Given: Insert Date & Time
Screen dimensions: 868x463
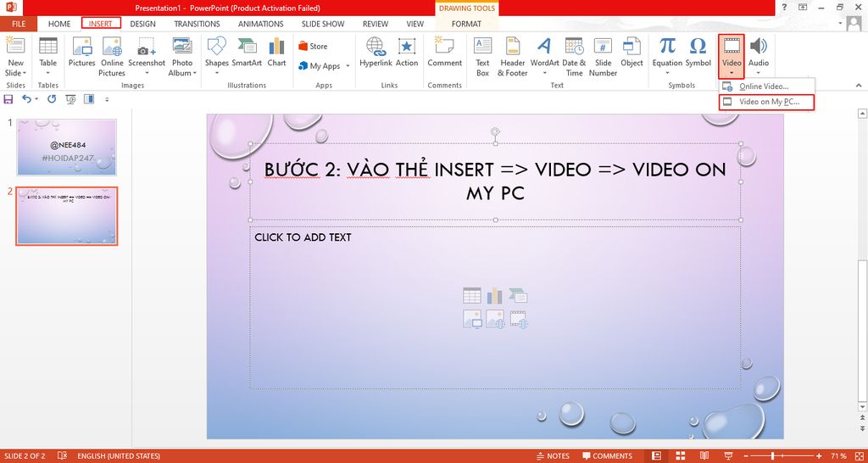Looking at the screenshot, I should 574,57.
